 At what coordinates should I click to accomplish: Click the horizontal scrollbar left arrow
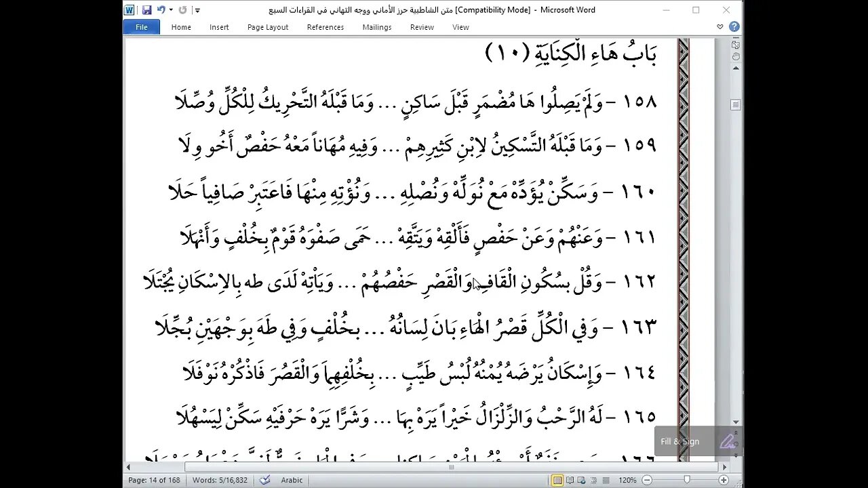point(128,467)
